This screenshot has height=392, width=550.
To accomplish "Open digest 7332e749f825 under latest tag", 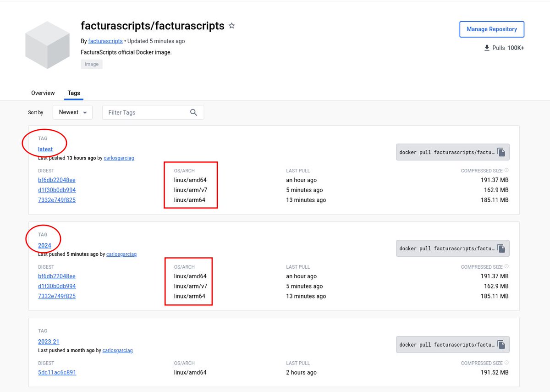I will 57,200.
